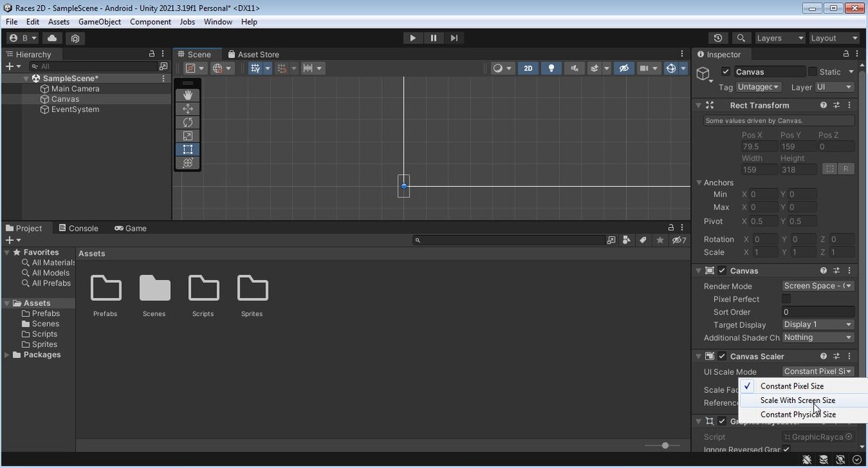Image resolution: width=868 pixels, height=468 pixels.
Task: Collapse the Anchors section
Action: [699, 183]
